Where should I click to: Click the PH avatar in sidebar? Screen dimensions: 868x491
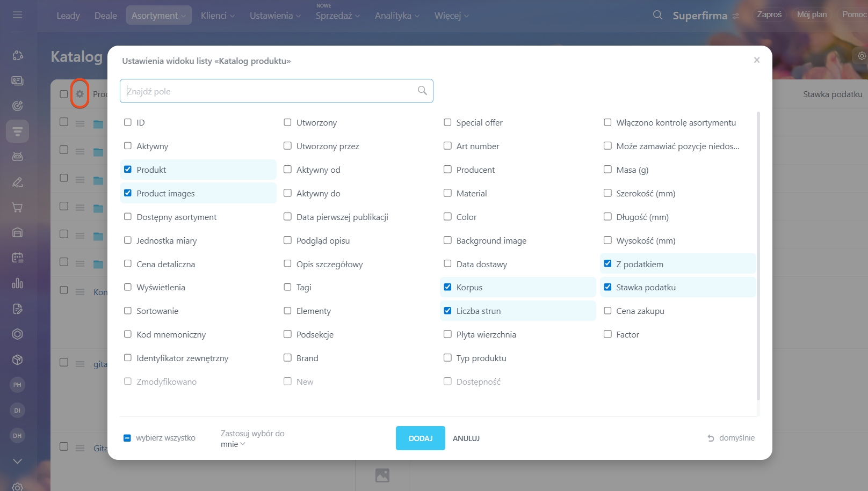point(17,385)
